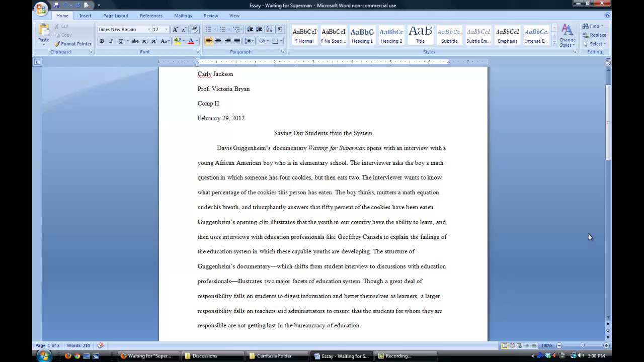The width and height of the screenshot is (644, 362).
Task: Apply strikethrough formatting icon
Action: (135, 41)
